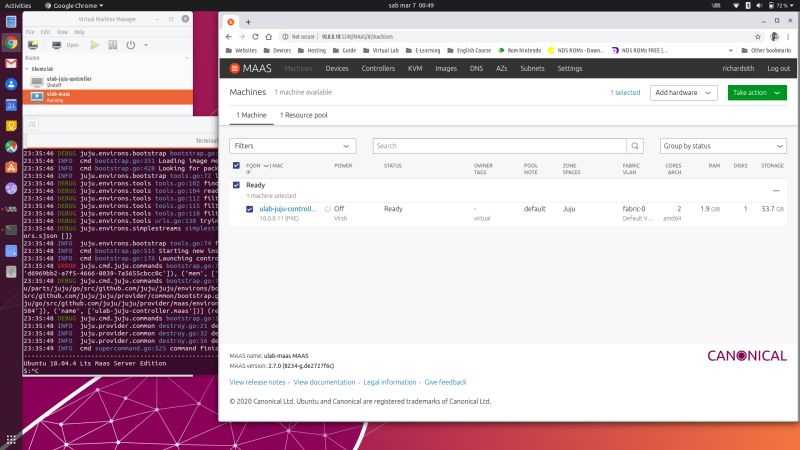Click Legal information link
The height and width of the screenshot is (450, 800).
pyautogui.click(x=390, y=382)
